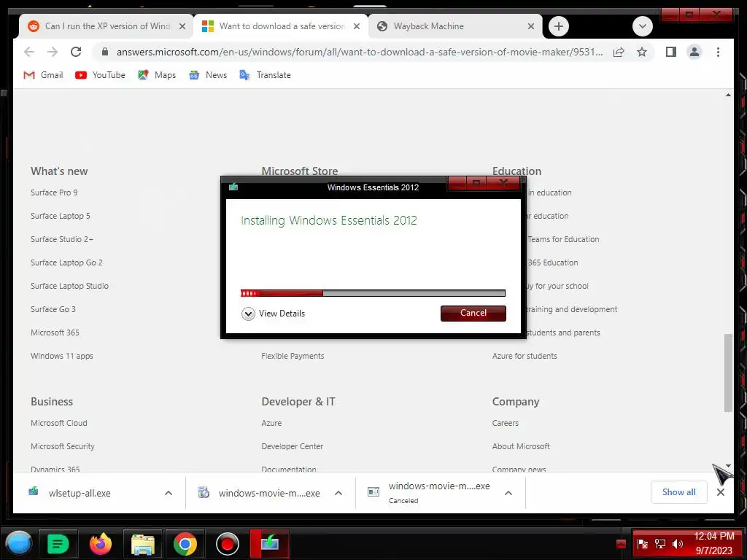747x560 pixels.
Task: Open Surface Laptop Go 2 link
Action: coord(66,262)
